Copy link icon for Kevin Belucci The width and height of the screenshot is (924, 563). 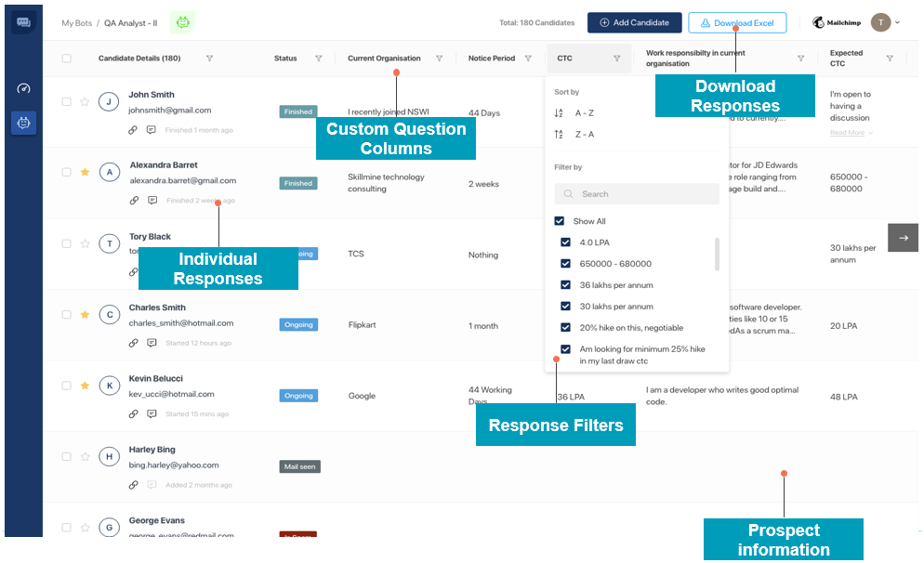tap(134, 414)
